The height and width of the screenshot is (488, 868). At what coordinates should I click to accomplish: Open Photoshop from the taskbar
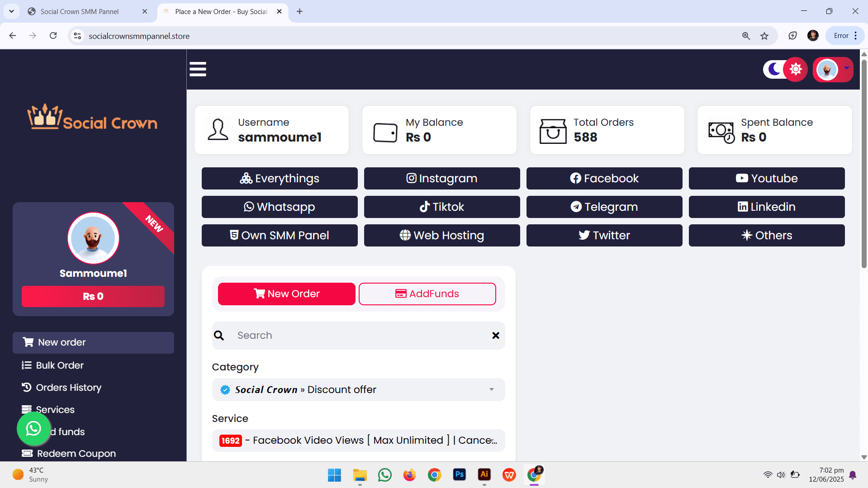pyautogui.click(x=460, y=475)
